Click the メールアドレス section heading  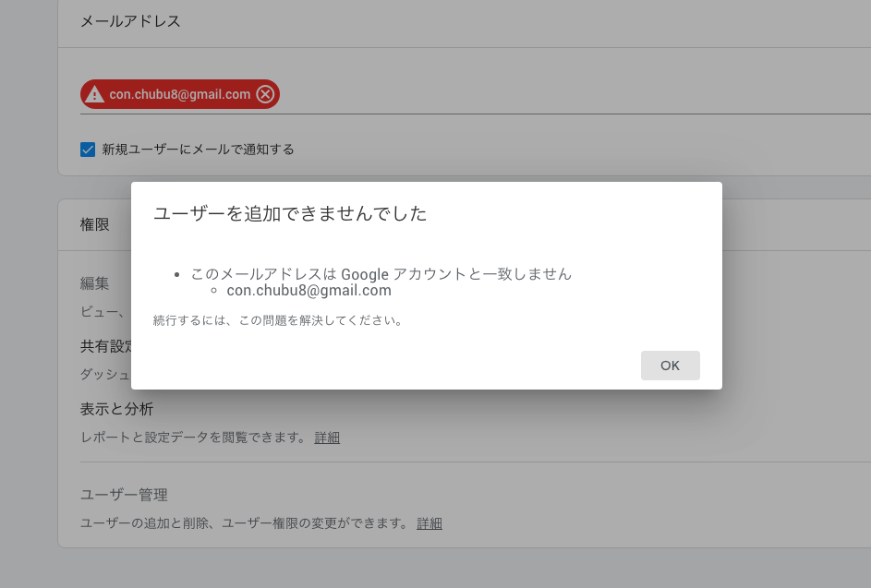(x=130, y=21)
